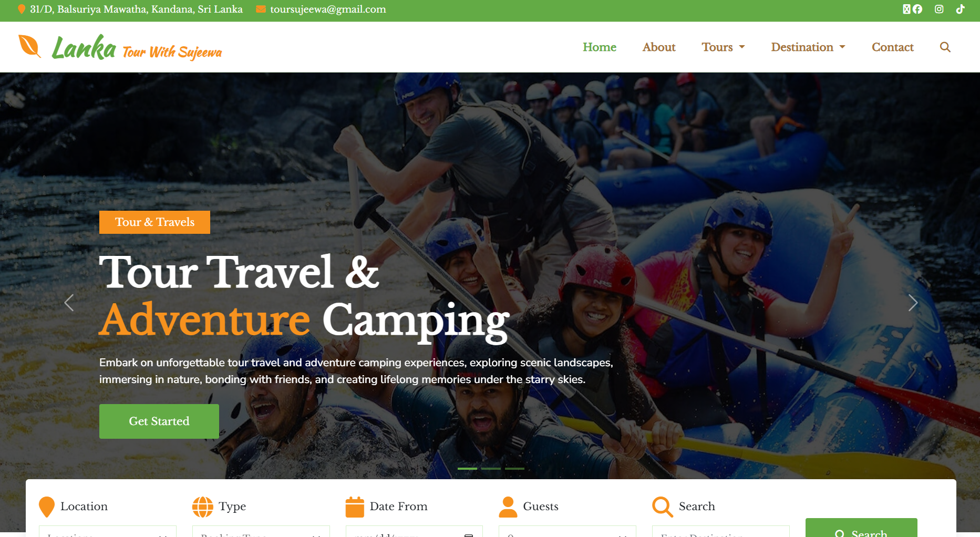Go to the previous carousel slide arrow
This screenshot has width=980, height=537.
[69, 303]
